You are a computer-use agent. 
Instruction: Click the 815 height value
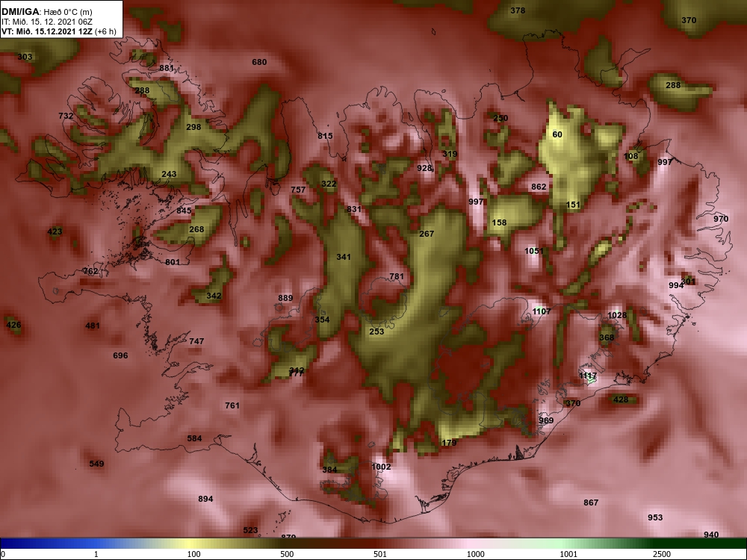(x=325, y=136)
